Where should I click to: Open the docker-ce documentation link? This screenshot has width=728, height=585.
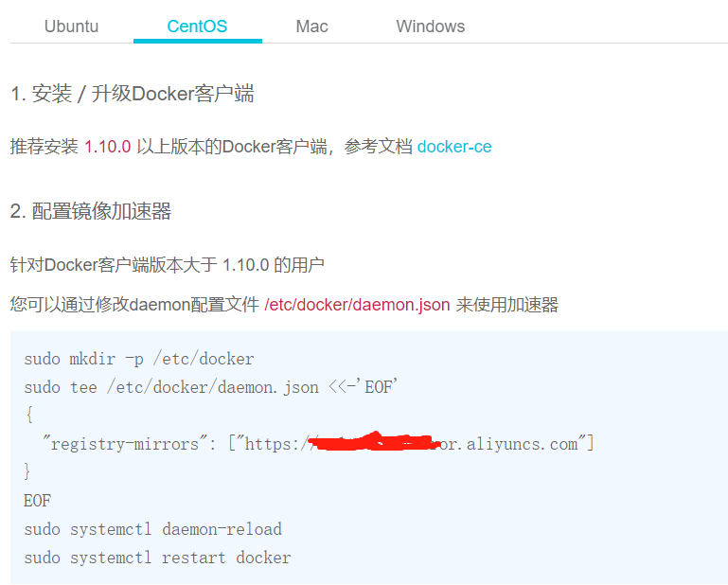pyautogui.click(x=454, y=147)
